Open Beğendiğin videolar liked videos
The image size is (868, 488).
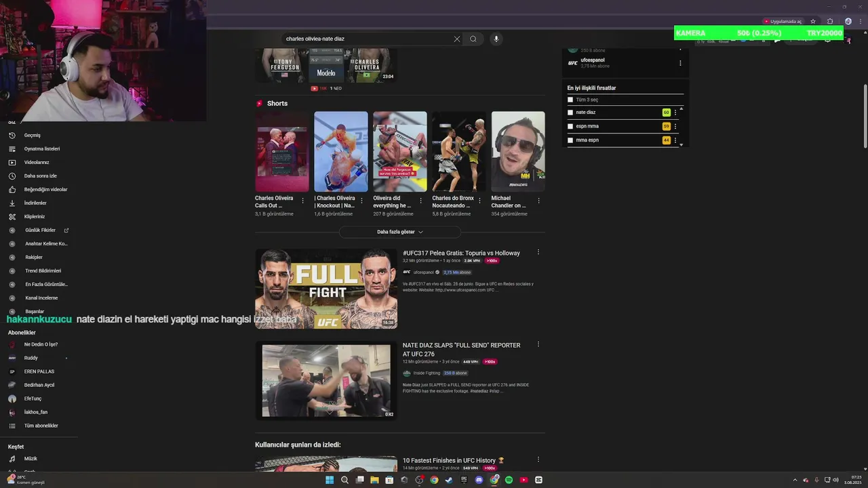click(45, 189)
